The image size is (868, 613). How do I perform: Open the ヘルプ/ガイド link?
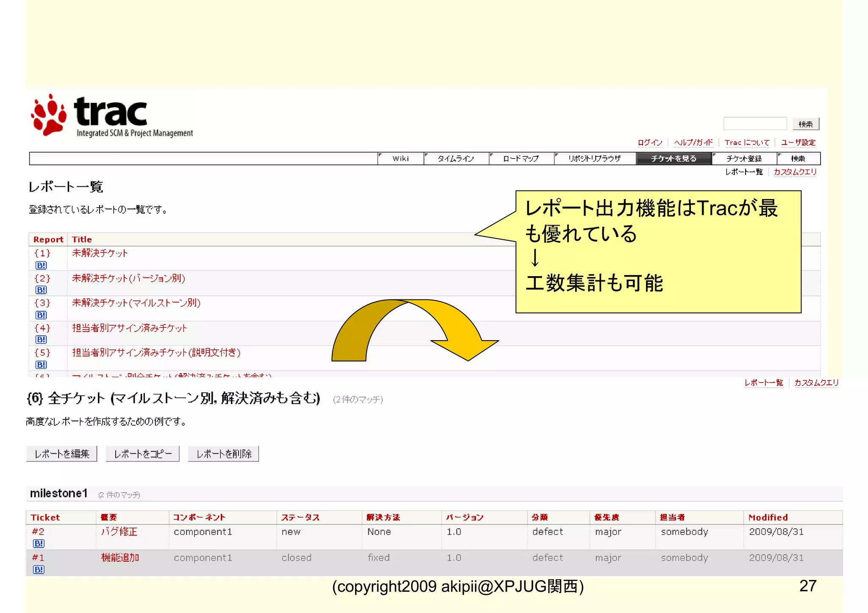click(x=693, y=142)
